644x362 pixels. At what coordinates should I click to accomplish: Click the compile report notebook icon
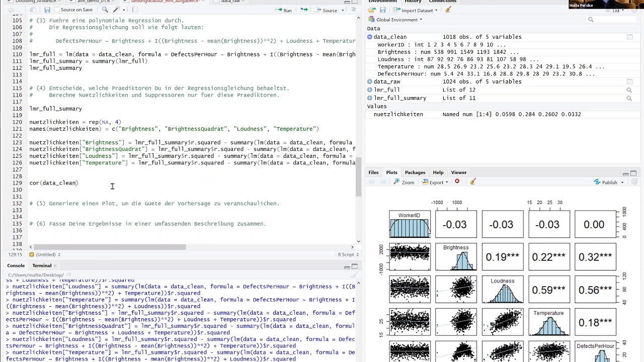click(x=136, y=10)
